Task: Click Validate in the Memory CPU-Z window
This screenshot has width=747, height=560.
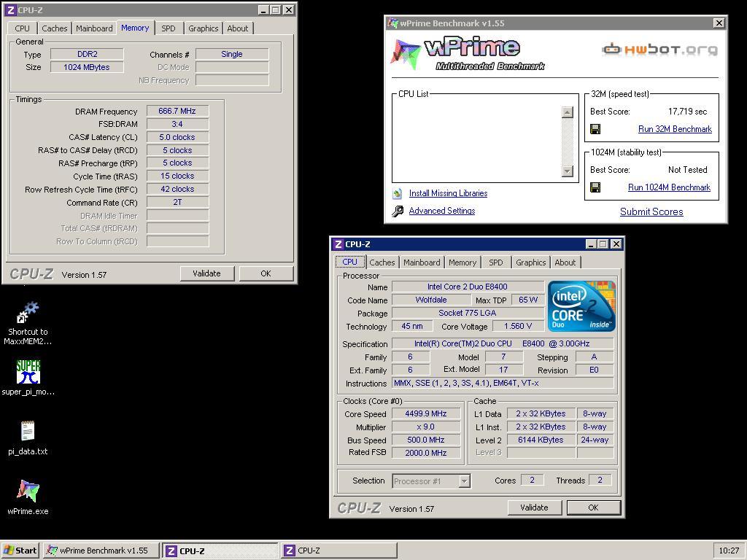Action: pos(206,273)
